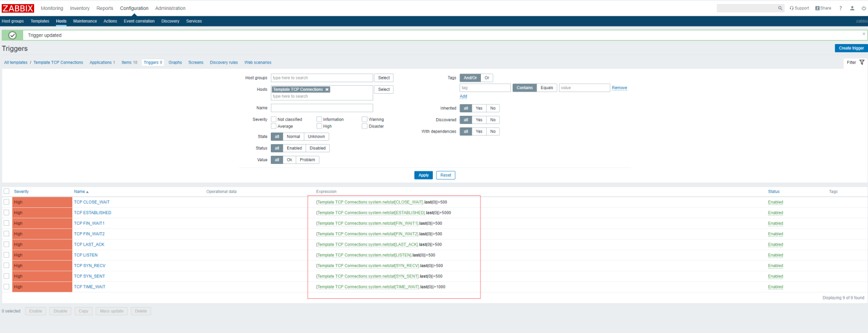Dismiss the Trigger updated message

click(864, 34)
